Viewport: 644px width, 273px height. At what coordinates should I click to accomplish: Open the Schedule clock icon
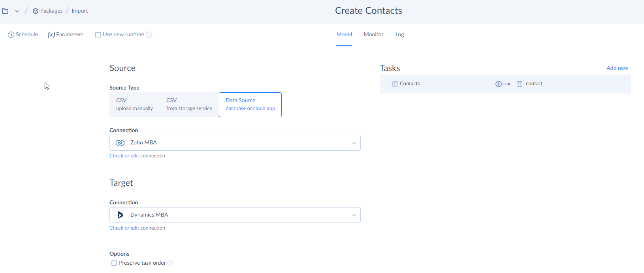(x=11, y=35)
